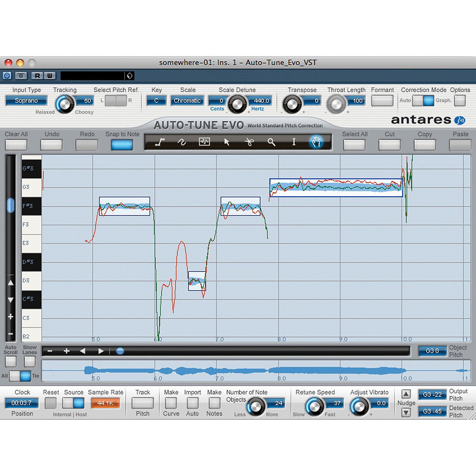Image resolution: width=476 pixels, height=476 pixels.
Task: Click the G3 piano key
Action: (32, 187)
